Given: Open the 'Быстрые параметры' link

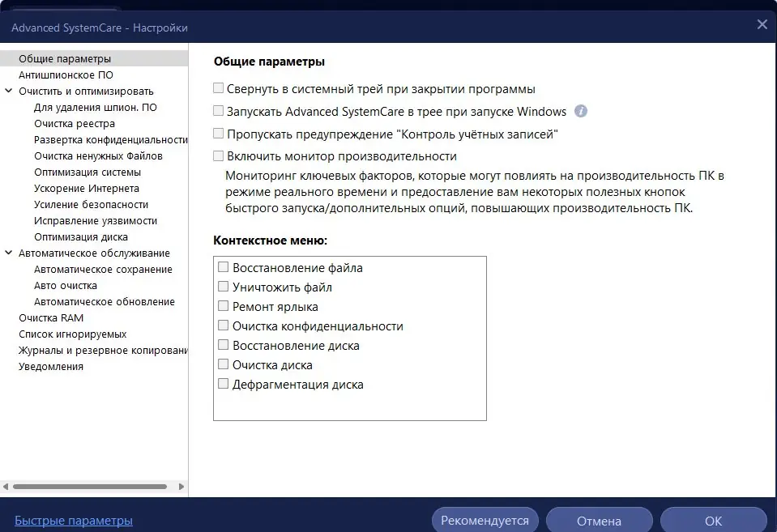Looking at the screenshot, I should [74, 520].
